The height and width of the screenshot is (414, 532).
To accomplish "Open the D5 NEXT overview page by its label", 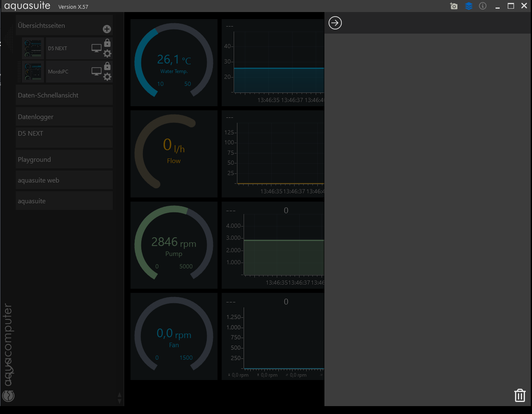I will [58, 49].
